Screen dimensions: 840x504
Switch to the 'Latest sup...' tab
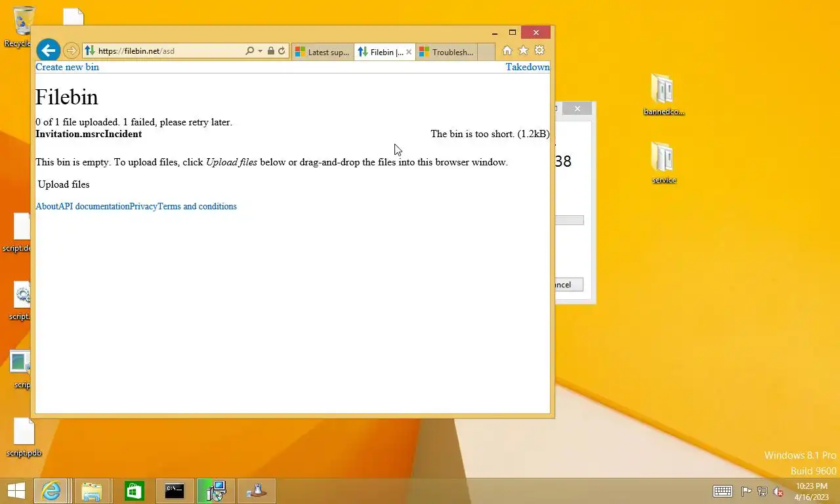coord(322,52)
